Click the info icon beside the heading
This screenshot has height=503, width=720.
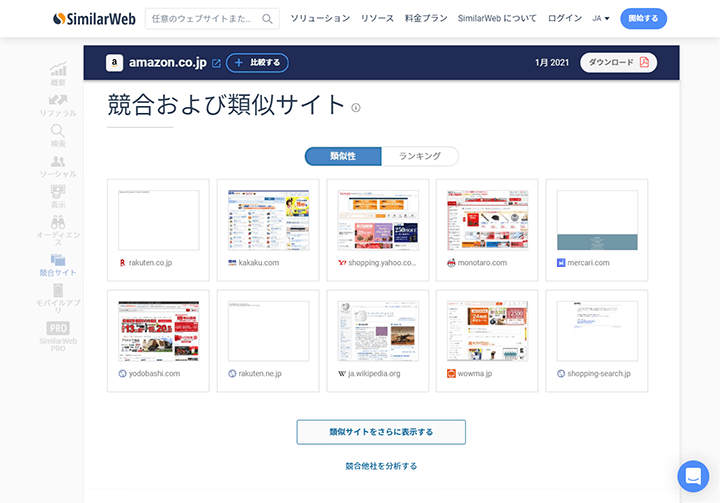pos(356,108)
